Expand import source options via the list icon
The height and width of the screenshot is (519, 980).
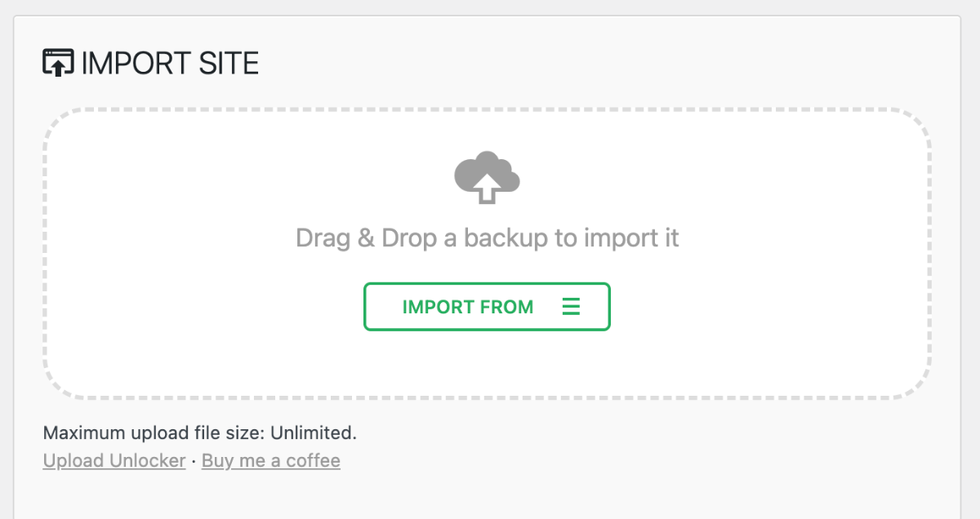point(572,306)
